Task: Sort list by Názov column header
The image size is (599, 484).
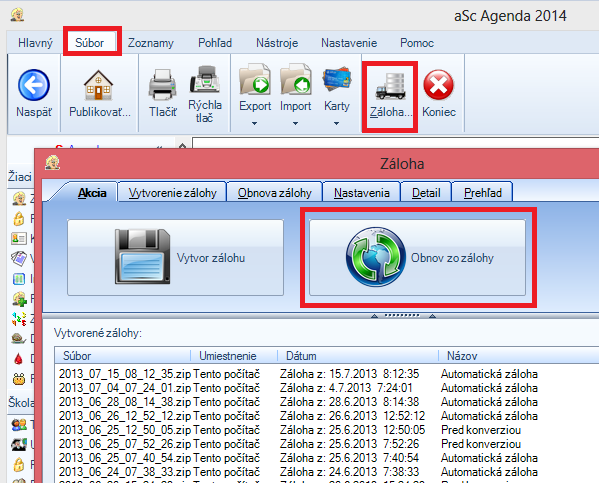Action: pyautogui.click(x=519, y=356)
